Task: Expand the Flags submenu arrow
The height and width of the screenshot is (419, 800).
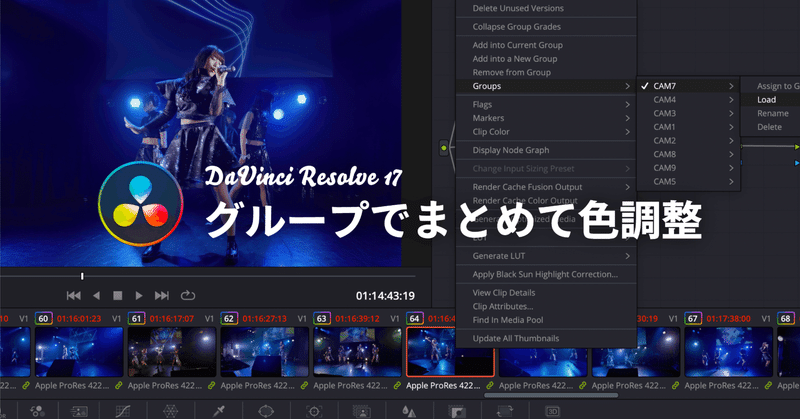Action: (628, 104)
